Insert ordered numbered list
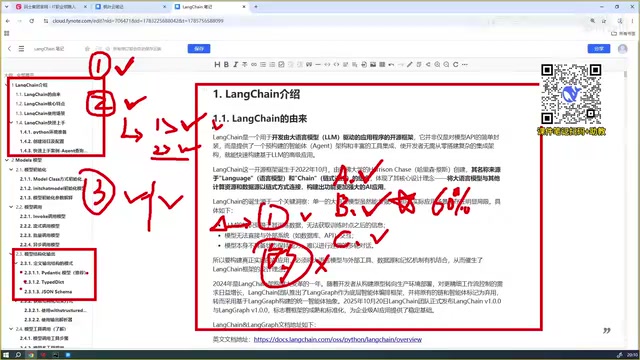Screen dimensions: 640x360 pyautogui.click(x=272, y=64)
